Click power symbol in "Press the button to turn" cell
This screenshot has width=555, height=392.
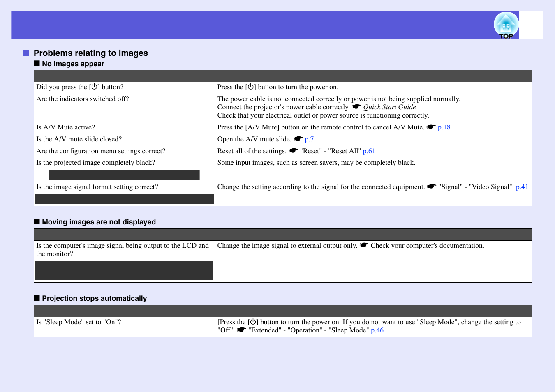click(251, 87)
